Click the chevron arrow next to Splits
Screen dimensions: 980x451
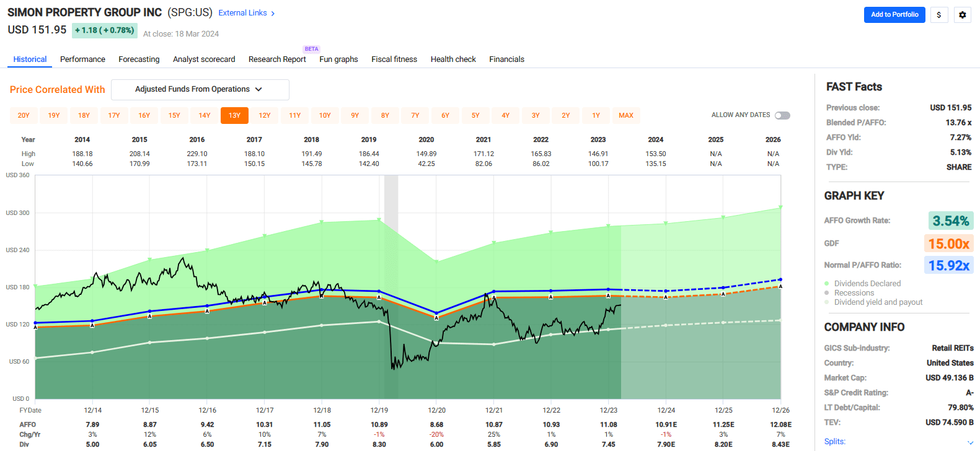click(x=970, y=442)
